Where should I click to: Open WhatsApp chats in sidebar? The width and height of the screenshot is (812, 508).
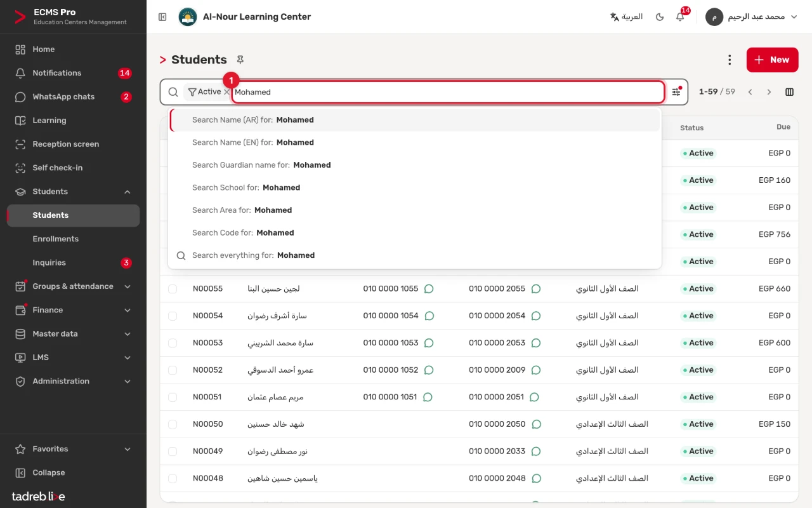pyautogui.click(x=73, y=97)
